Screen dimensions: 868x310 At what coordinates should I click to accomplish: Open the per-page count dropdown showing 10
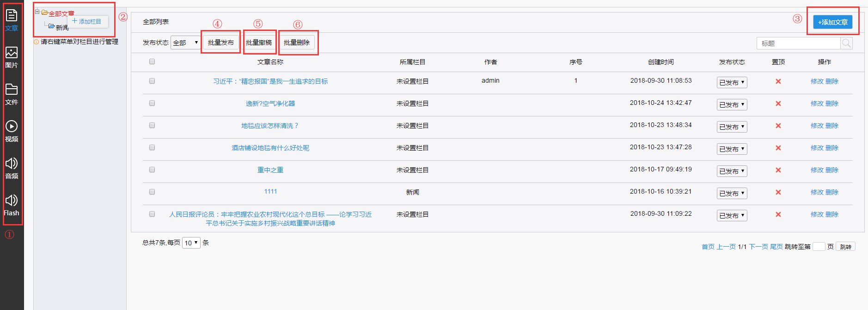click(191, 243)
